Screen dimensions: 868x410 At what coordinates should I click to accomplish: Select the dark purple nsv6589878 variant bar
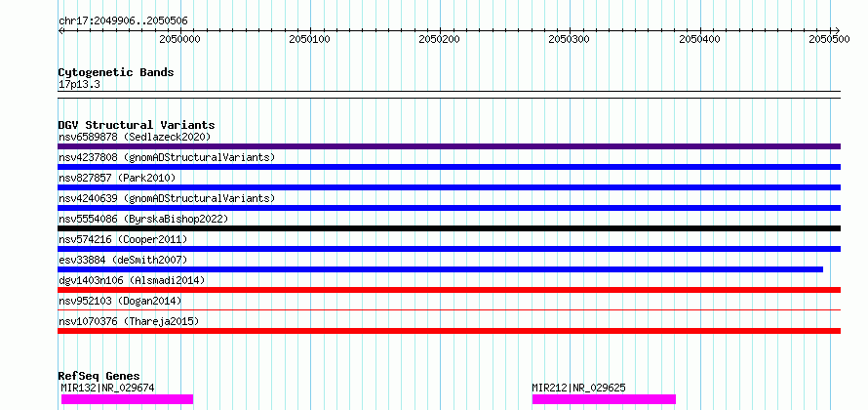pos(449,146)
